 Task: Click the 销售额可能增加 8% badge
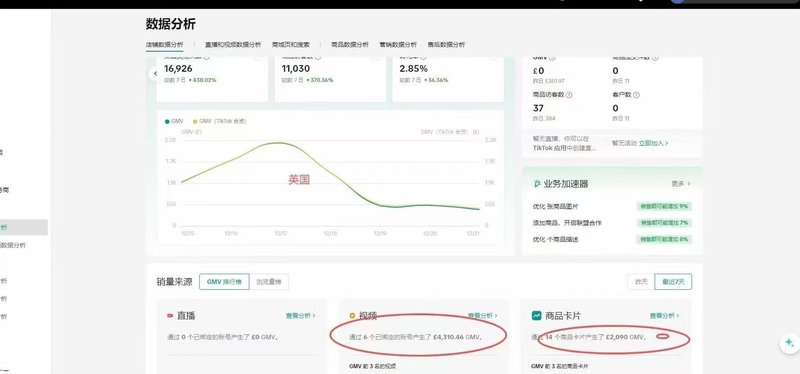[x=664, y=239]
